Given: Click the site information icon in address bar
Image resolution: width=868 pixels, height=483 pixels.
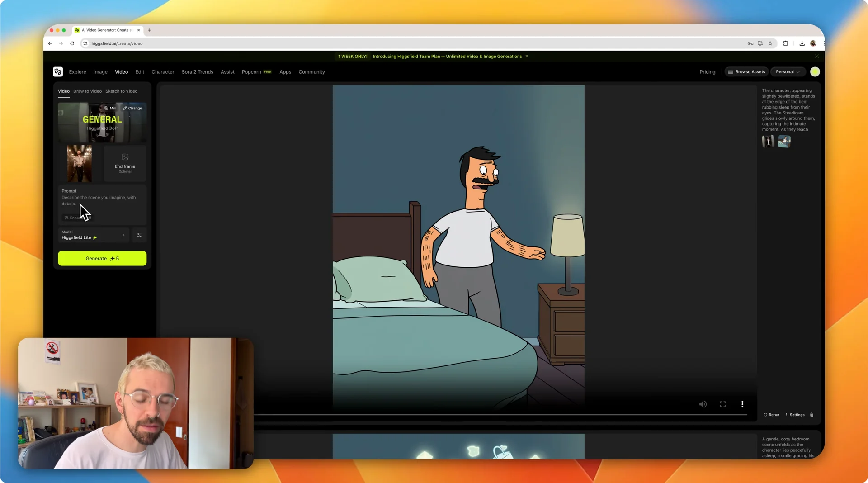Looking at the screenshot, I should (x=85, y=43).
